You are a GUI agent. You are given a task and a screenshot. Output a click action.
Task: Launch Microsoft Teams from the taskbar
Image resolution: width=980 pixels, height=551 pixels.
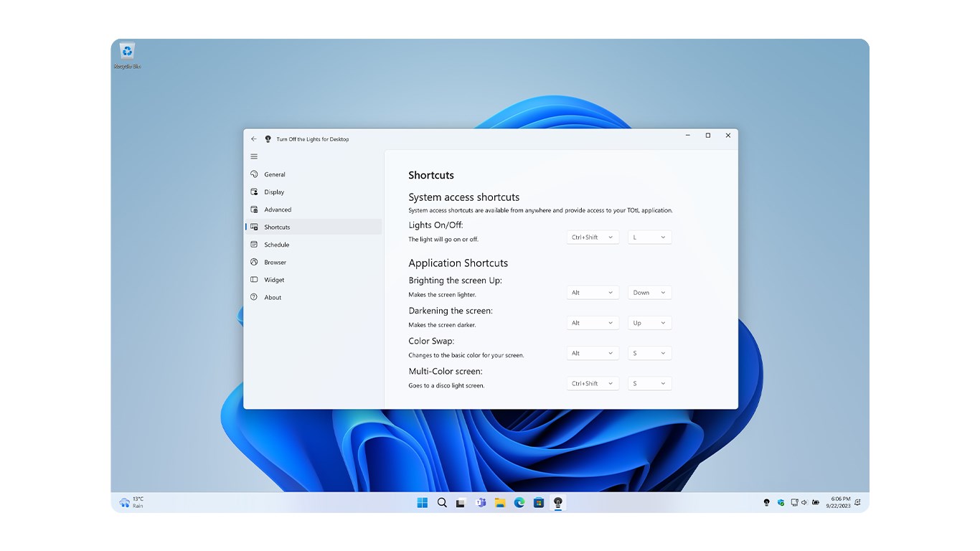click(x=481, y=502)
